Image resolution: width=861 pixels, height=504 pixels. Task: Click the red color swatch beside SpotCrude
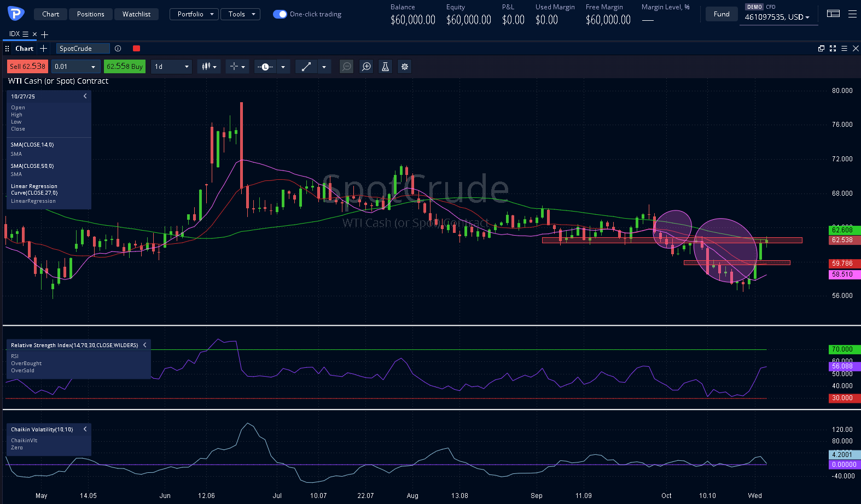pos(137,49)
